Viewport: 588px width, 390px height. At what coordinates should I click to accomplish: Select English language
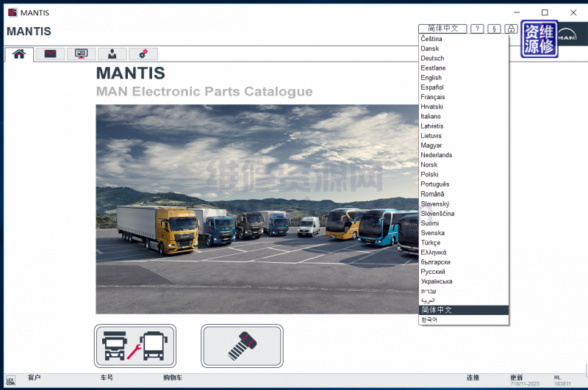coord(464,78)
